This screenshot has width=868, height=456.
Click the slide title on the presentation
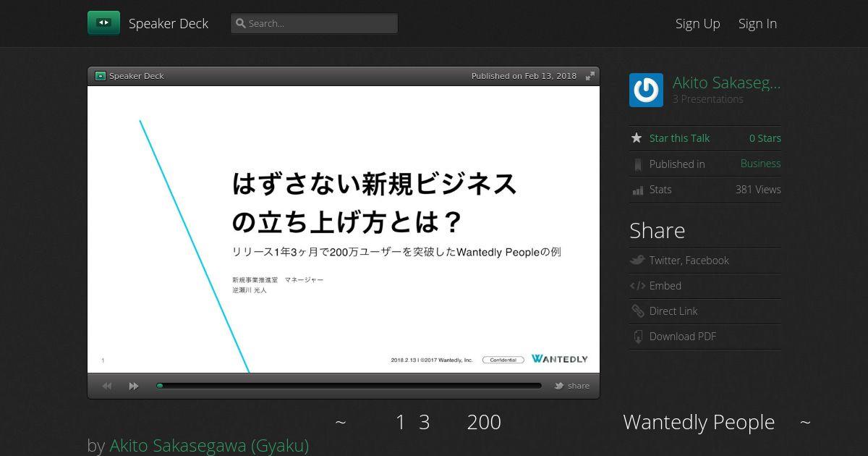coord(374,203)
